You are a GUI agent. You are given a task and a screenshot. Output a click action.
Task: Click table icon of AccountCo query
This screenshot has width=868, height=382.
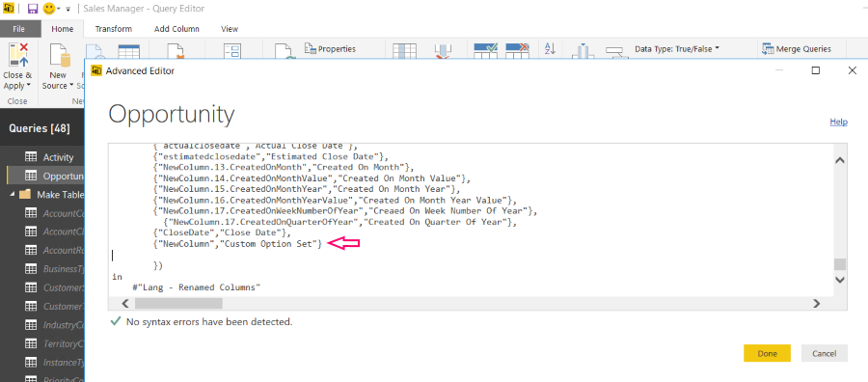31,213
